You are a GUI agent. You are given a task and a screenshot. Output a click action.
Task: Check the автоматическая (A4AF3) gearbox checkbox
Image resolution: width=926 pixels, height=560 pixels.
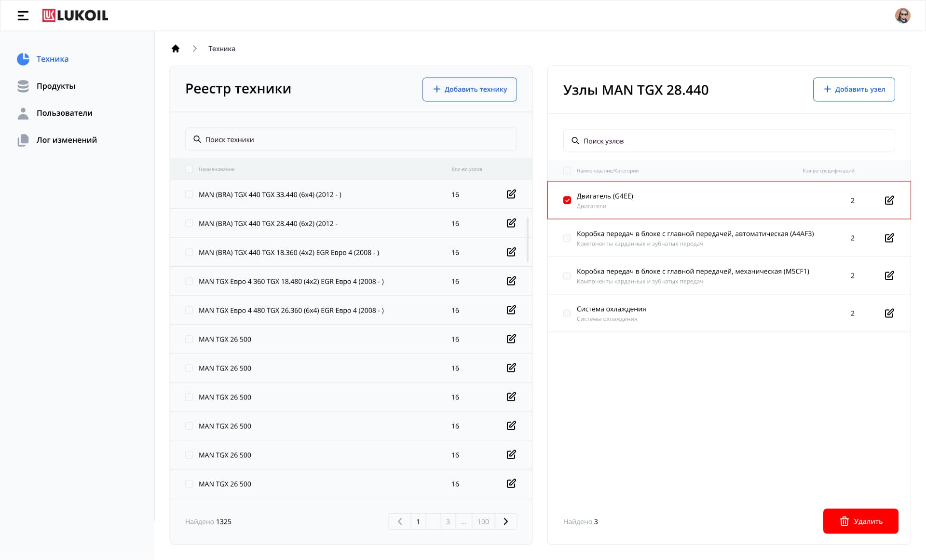[567, 238]
